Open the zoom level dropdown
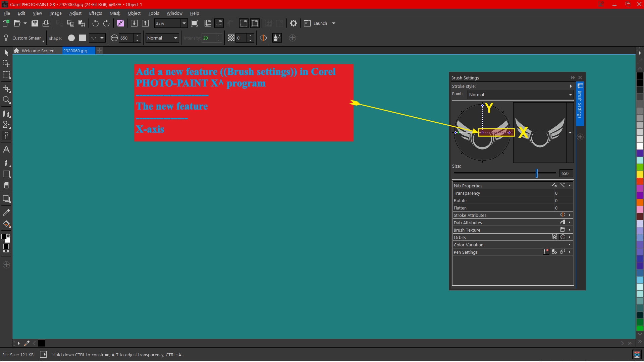 (184, 23)
